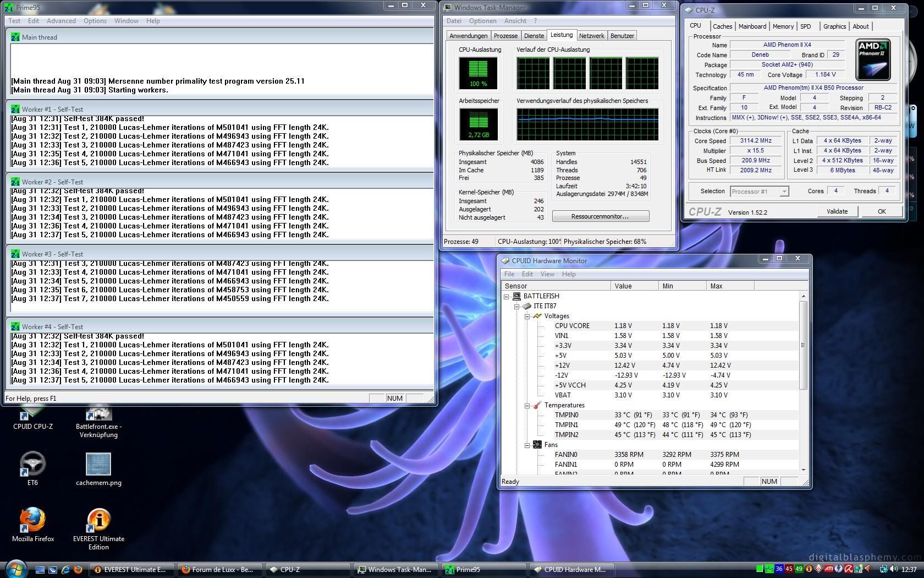Click the volume icon in the system tray
The width and height of the screenshot is (924, 578).
[x=894, y=569]
